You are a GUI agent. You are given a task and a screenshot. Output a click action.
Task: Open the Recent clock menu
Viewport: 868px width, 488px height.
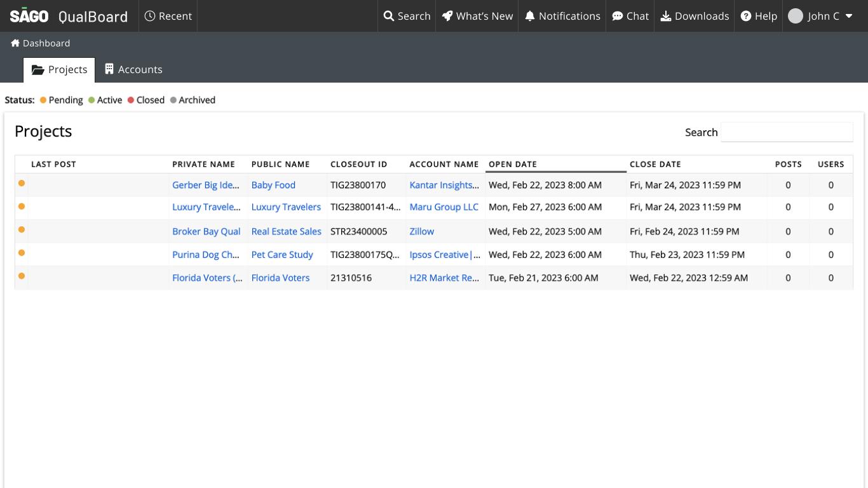[168, 16]
